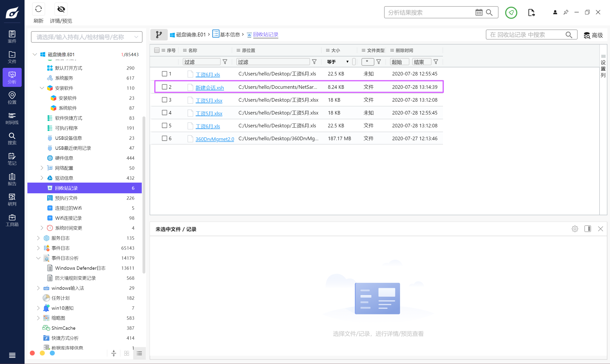Switch tree to list view icon
This screenshot has height=364, width=610.
[139, 354]
